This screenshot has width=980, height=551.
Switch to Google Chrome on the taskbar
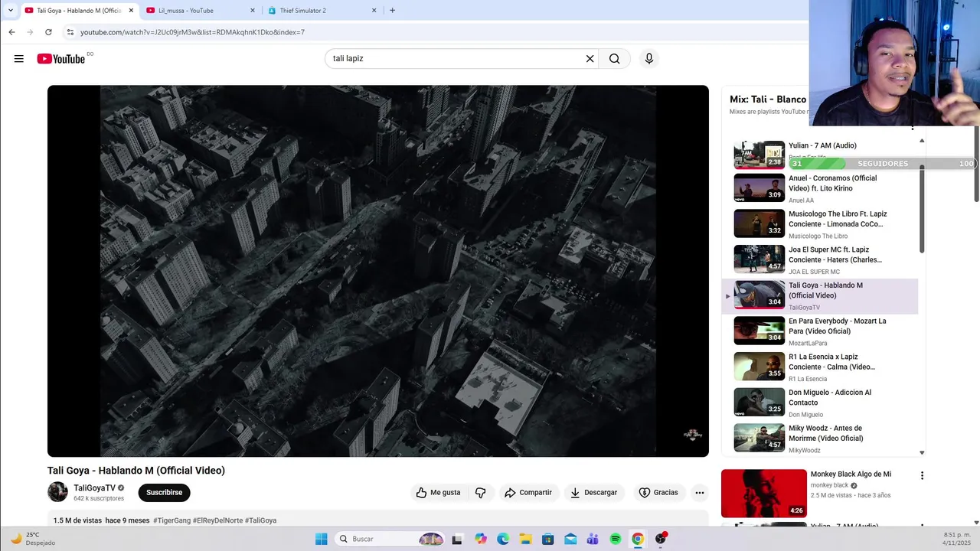(x=638, y=539)
